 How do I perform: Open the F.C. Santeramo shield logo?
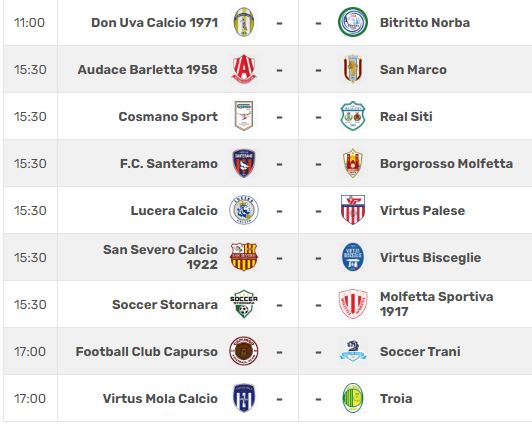pyautogui.click(x=244, y=163)
